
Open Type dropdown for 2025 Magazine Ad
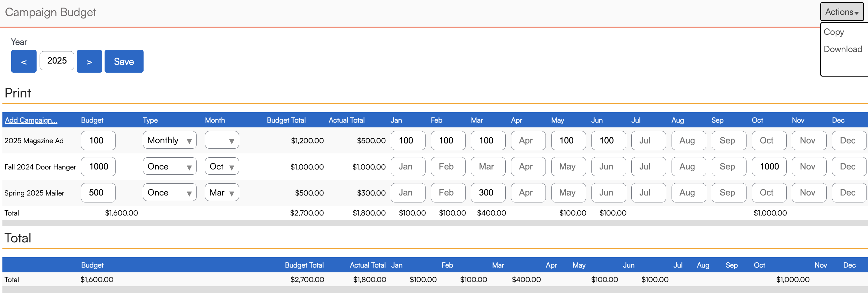[170, 140]
